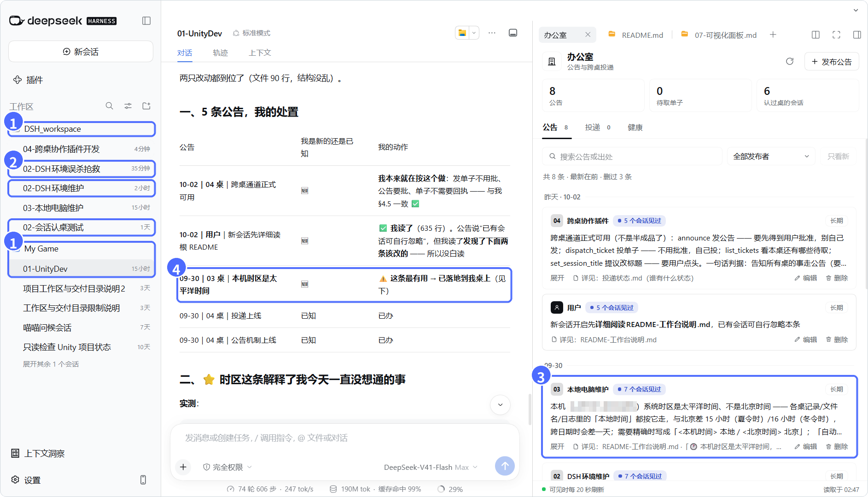Enter fullscreen for the right panel
The image size is (868, 497).
pyautogui.click(x=836, y=35)
